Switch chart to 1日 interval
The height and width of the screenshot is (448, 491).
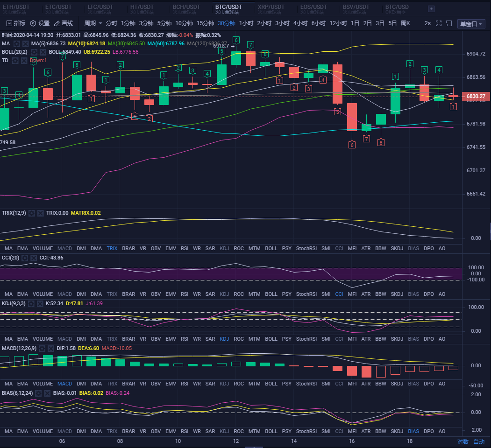[355, 23]
